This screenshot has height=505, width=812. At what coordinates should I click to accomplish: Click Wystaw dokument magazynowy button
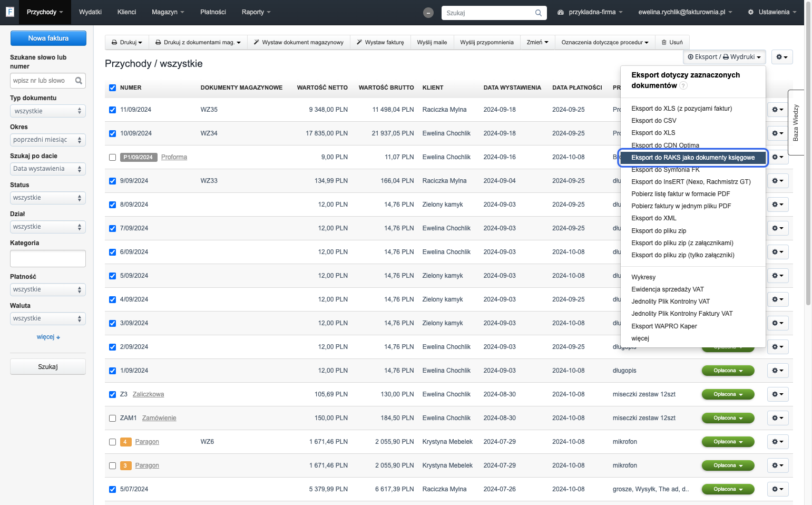tap(298, 42)
